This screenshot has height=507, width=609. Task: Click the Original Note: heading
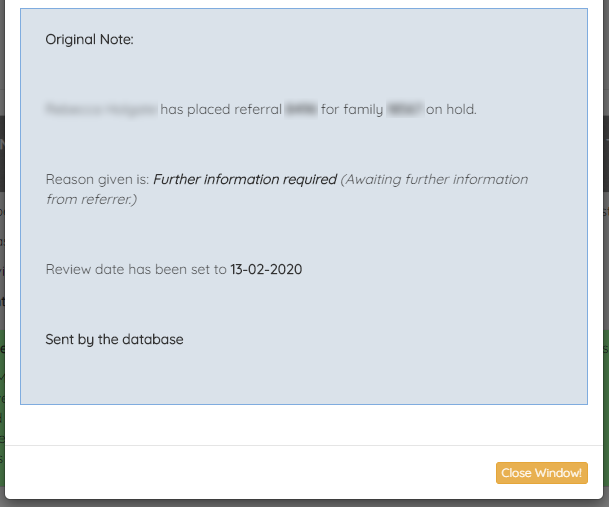(89, 40)
